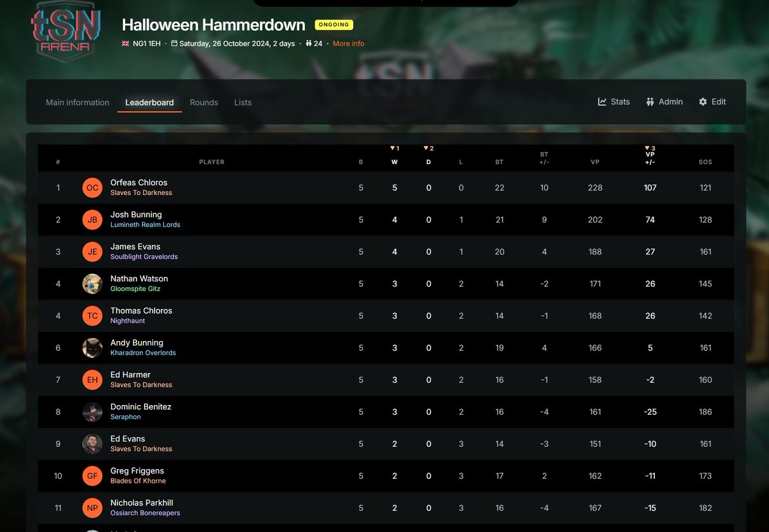Viewport: 769px width, 532px height.
Task: Click Orfeas Chloros VP +/- value 107
Action: pyautogui.click(x=650, y=188)
